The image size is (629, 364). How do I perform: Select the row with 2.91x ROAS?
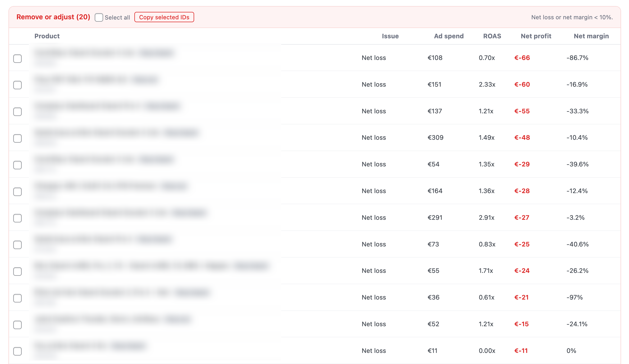pos(17,218)
